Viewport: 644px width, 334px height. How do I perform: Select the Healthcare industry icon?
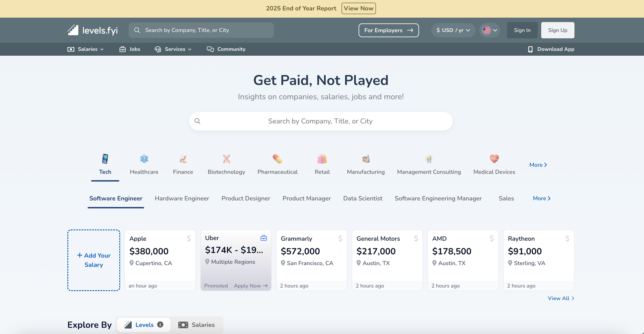144,159
